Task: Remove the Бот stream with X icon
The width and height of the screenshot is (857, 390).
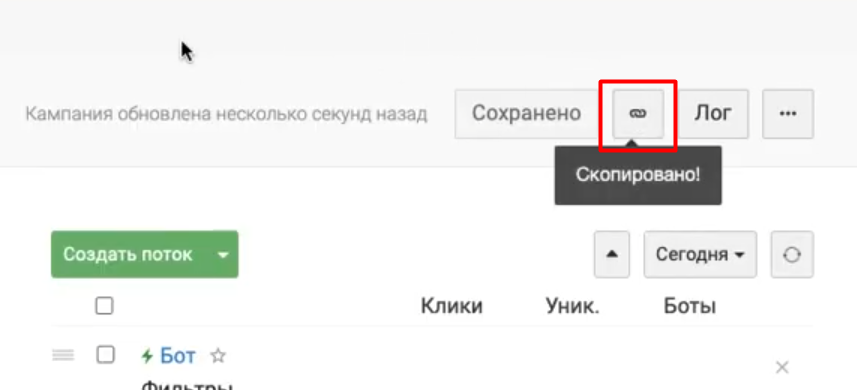Action: pyautogui.click(x=782, y=368)
